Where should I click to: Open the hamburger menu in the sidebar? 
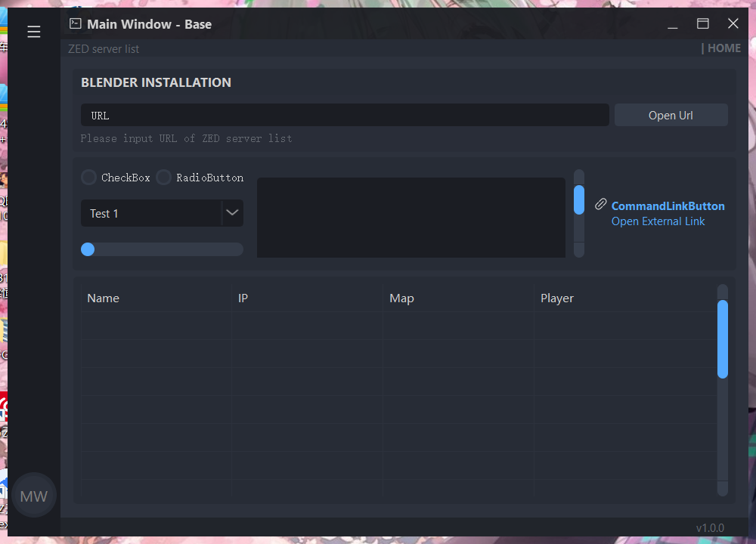[34, 32]
